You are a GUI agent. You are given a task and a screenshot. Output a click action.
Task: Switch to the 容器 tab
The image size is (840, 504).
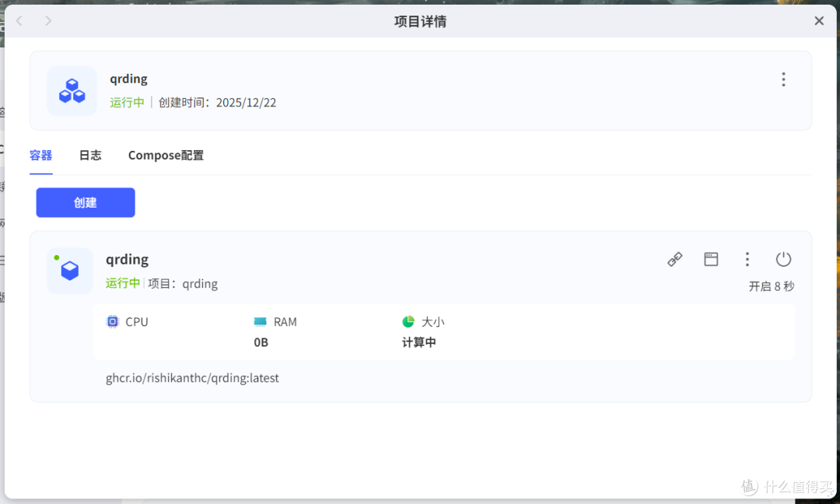click(x=40, y=156)
